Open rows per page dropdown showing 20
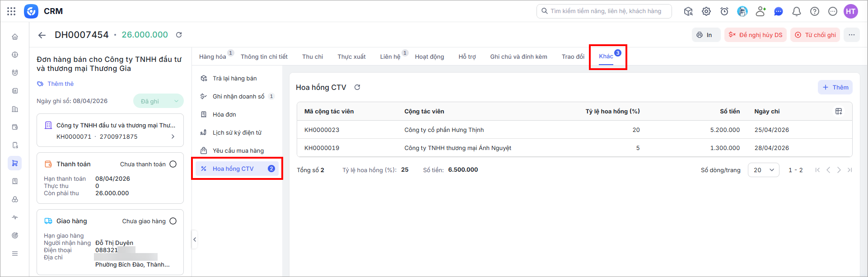The width and height of the screenshot is (868, 277). click(763, 170)
